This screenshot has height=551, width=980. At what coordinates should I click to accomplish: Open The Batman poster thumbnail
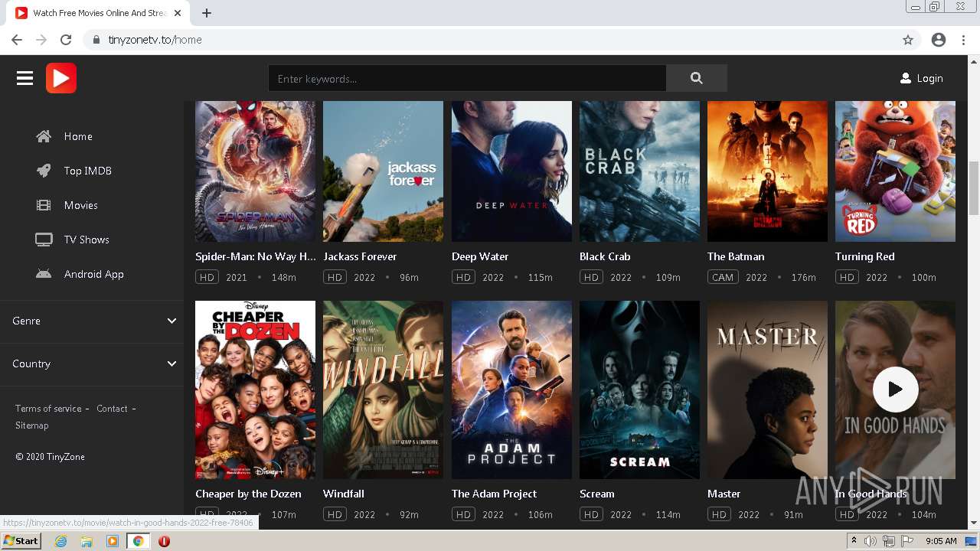767,171
